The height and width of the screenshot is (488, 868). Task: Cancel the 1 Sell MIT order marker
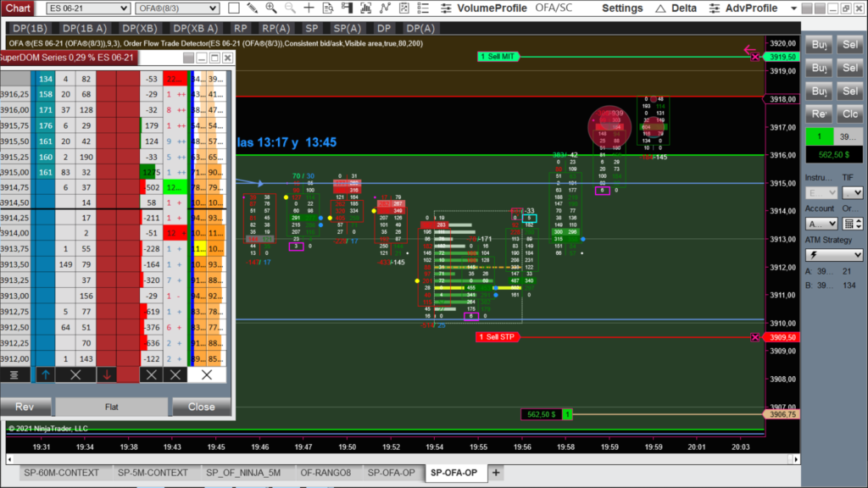(754, 57)
